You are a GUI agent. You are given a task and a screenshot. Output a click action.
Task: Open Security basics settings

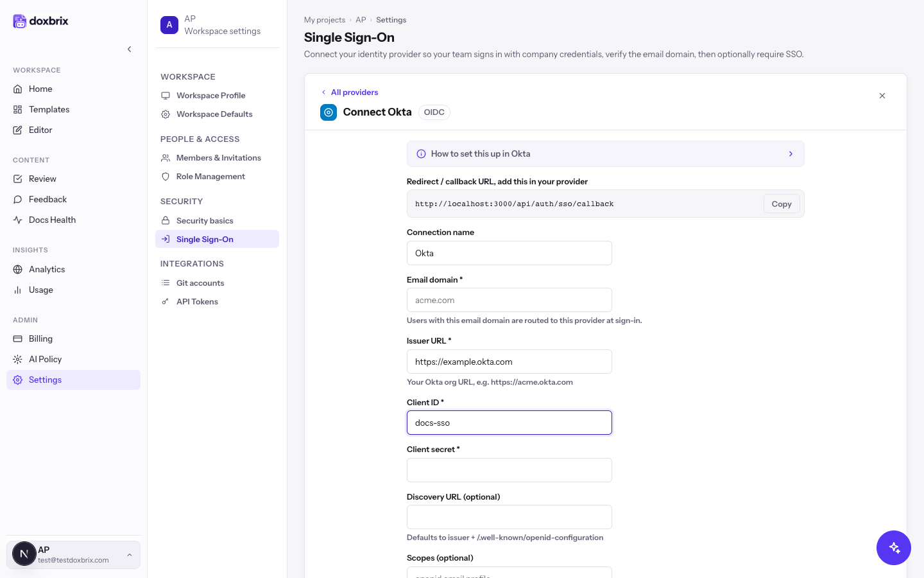coord(217,220)
